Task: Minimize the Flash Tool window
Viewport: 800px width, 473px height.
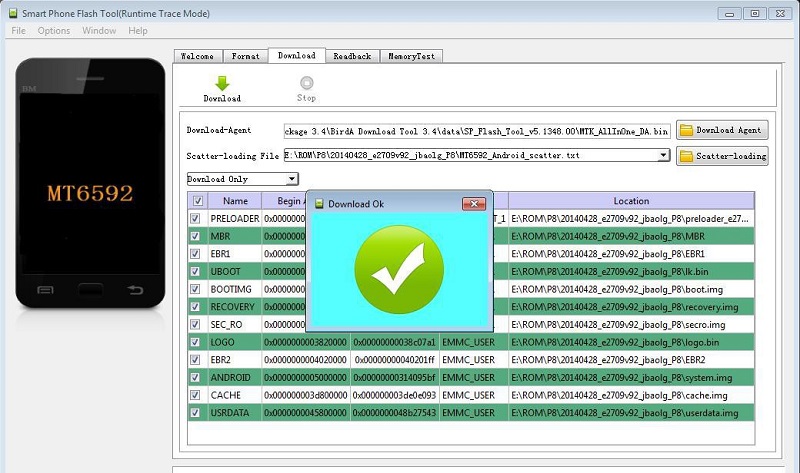Action: click(730, 14)
